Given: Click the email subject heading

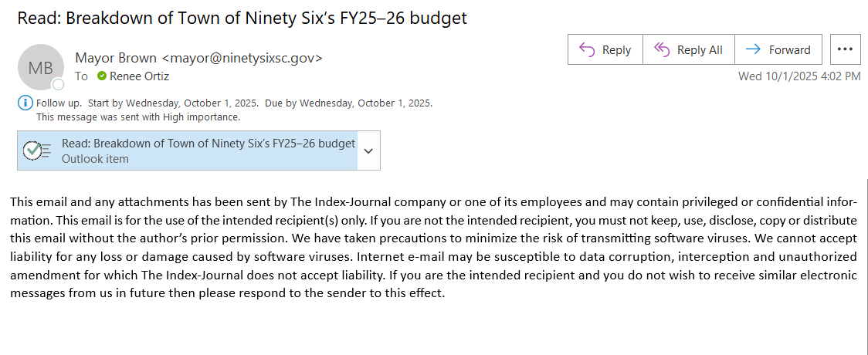Looking at the screenshot, I should click(242, 18).
